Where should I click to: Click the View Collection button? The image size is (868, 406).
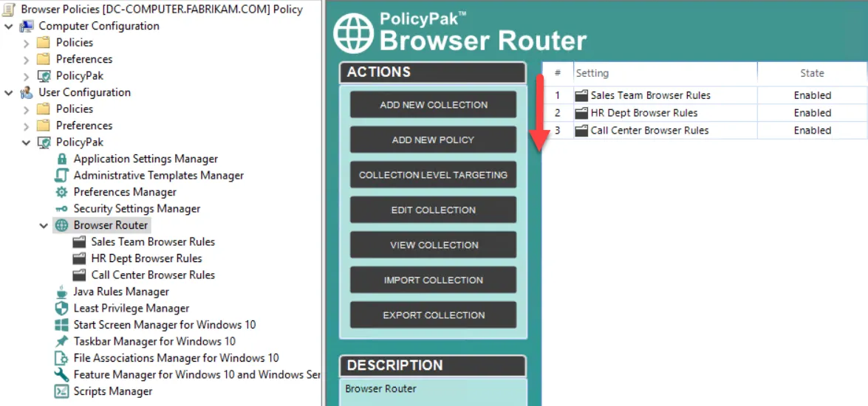pyautogui.click(x=434, y=245)
